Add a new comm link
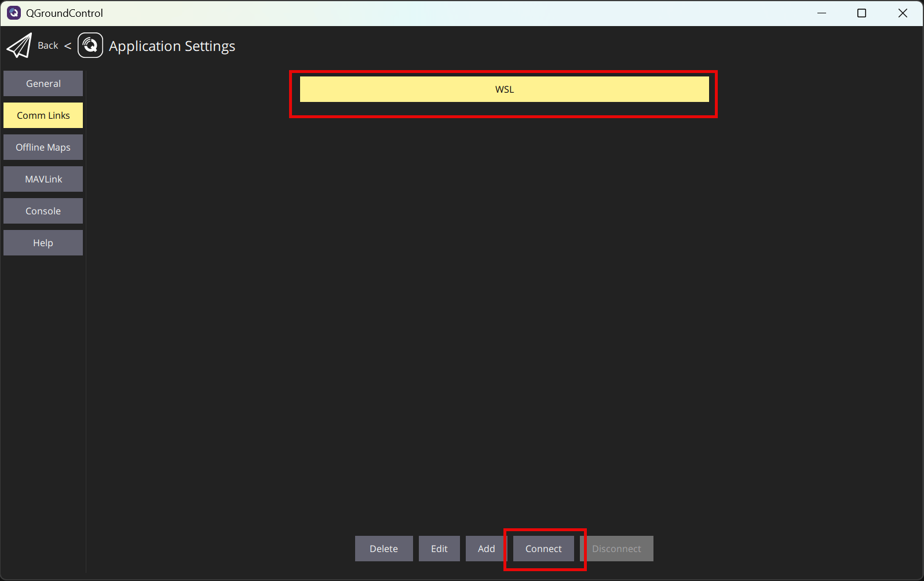Image resolution: width=924 pixels, height=581 pixels. point(487,549)
